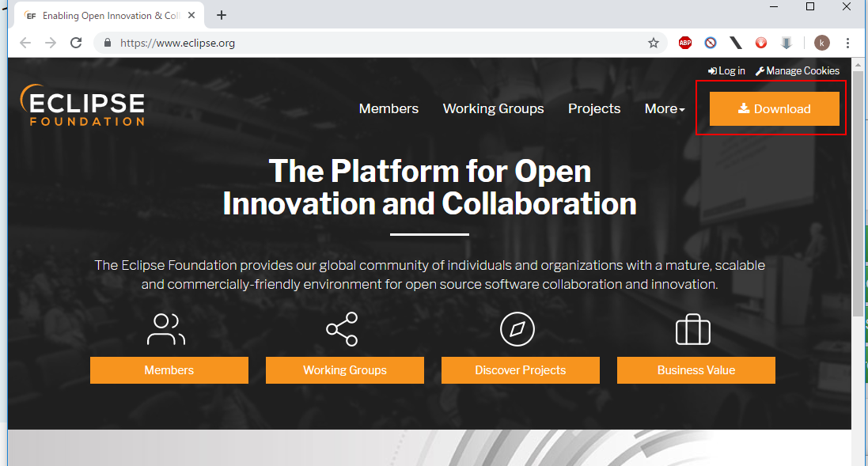Open the blue download arrow extension
The image size is (868, 466).
[787, 43]
